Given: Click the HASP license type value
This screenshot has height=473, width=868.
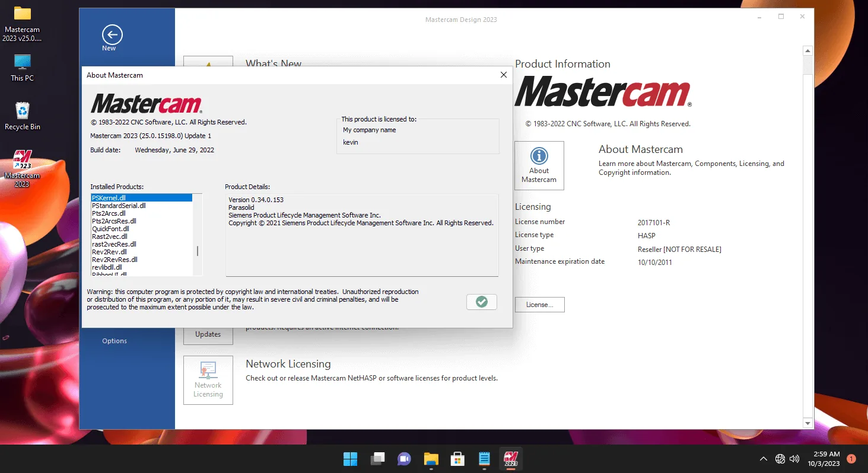Looking at the screenshot, I should [647, 236].
